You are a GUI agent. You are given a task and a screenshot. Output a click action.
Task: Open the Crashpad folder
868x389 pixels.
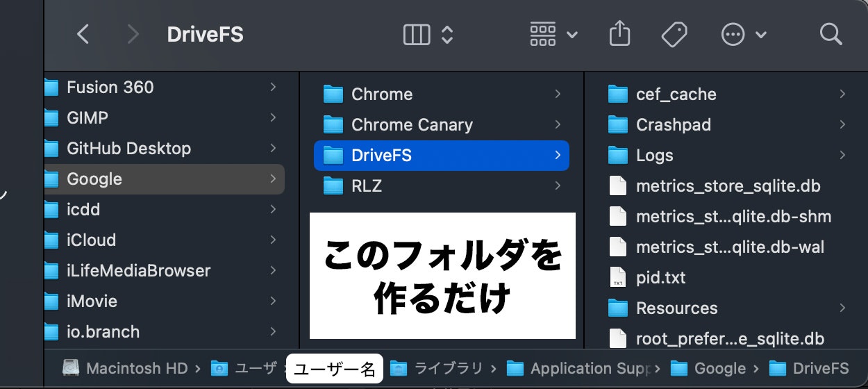727,124
